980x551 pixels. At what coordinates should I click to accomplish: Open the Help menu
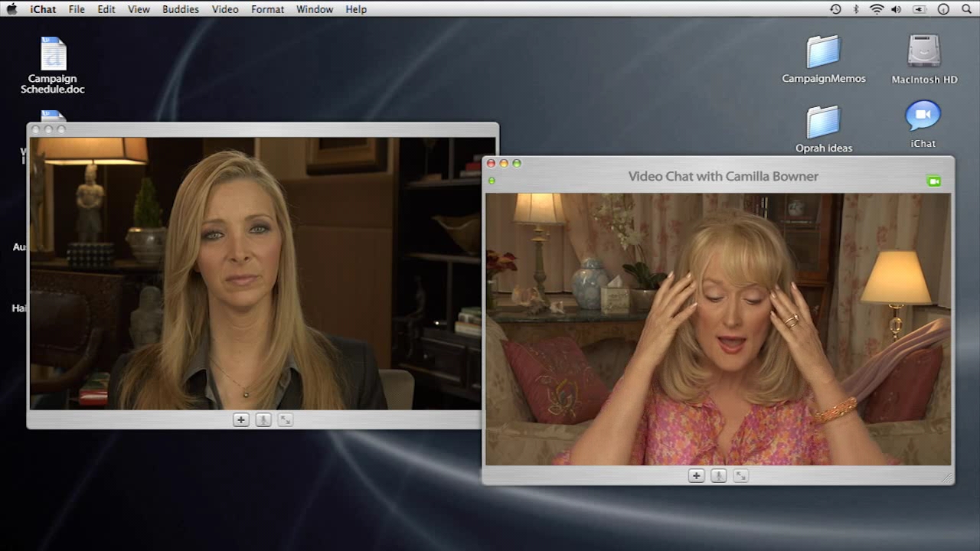(356, 9)
